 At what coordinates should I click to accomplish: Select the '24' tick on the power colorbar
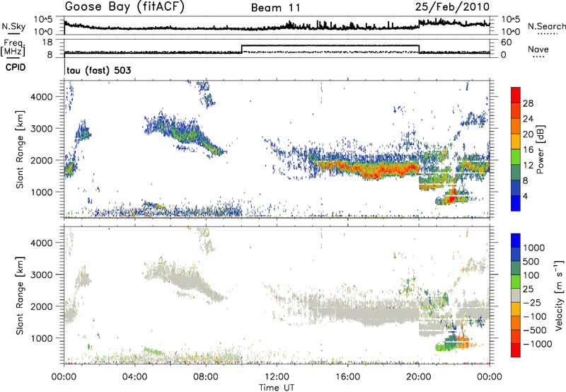tap(528, 119)
